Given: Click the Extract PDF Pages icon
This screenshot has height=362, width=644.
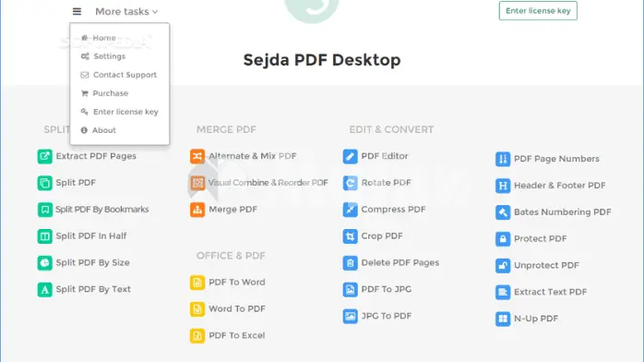Looking at the screenshot, I should [45, 157].
